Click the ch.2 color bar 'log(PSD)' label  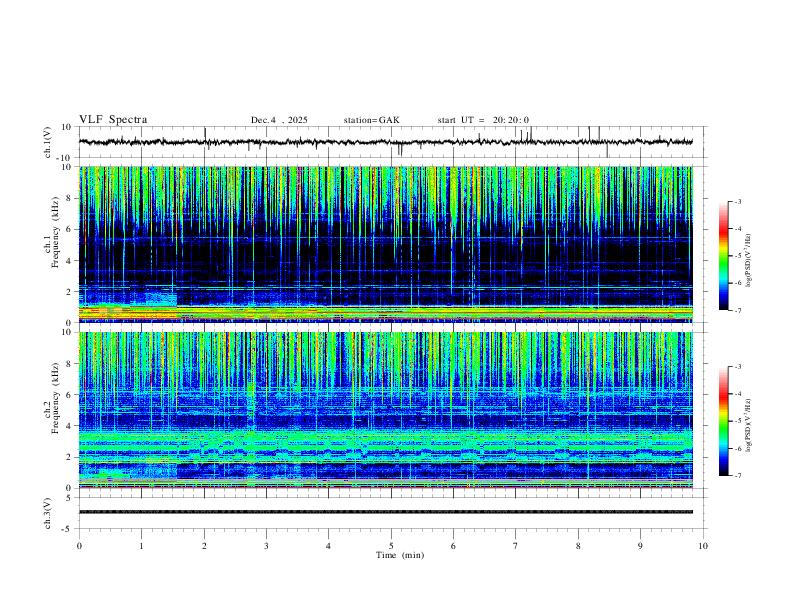pos(749,425)
